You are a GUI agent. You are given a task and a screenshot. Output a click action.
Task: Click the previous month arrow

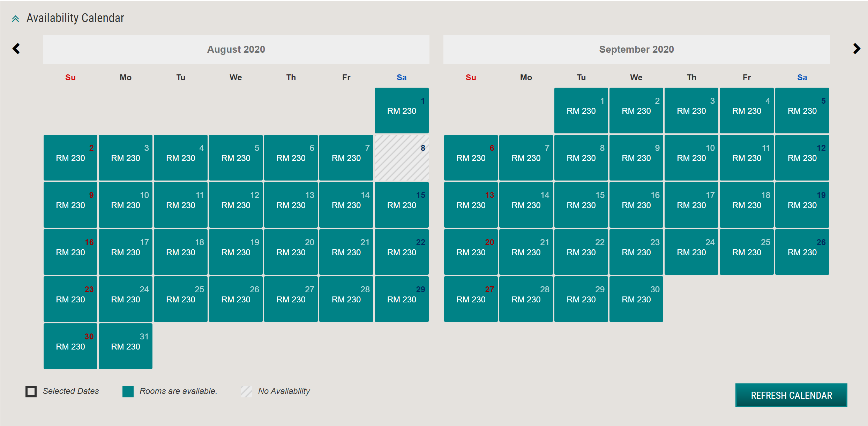click(16, 49)
